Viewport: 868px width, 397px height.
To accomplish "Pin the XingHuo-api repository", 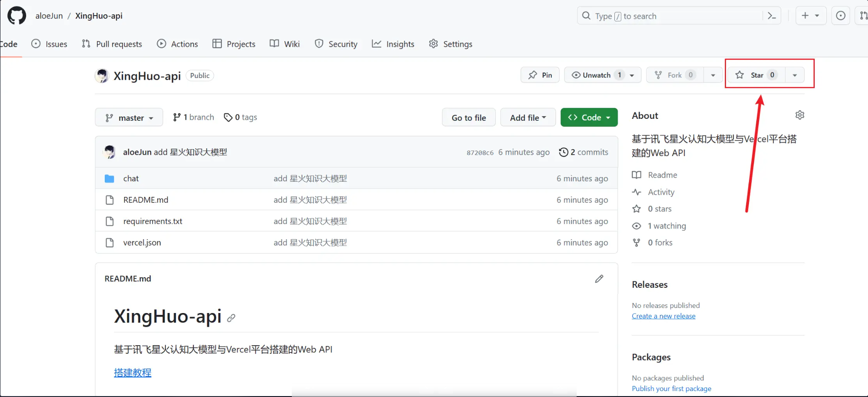I will pyautogui.click(x=540, y=75).
